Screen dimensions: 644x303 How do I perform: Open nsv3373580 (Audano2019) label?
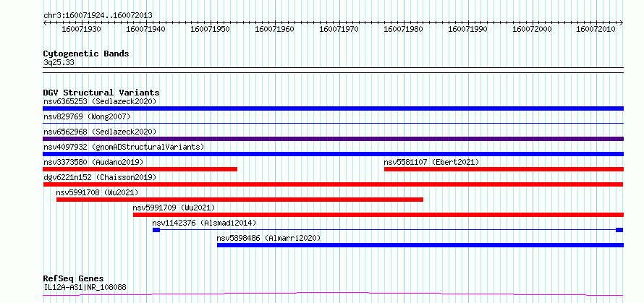(93, 162)
